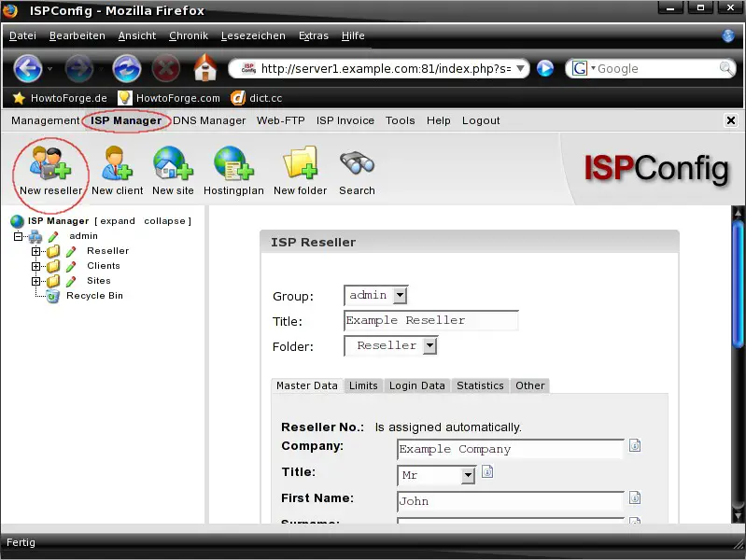Select the Clients tree item

click(104, 266)
